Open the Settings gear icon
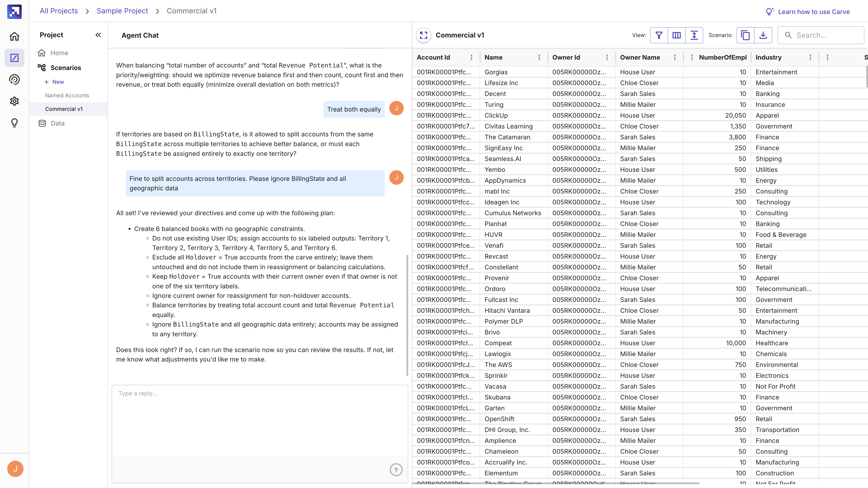The image size is (868, 488). click(x=14, y=101)
